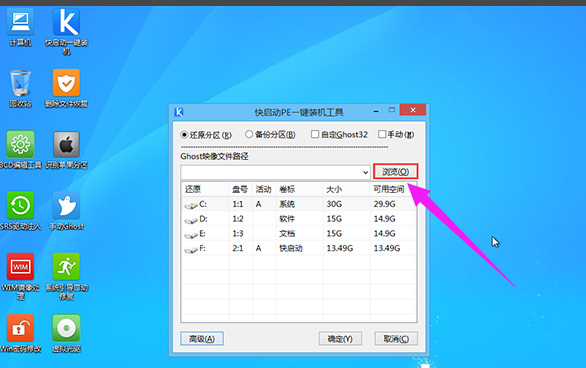Select the 快启动 volume label cell
Viewport: 586px width, 368px height.
pos(291,248)
